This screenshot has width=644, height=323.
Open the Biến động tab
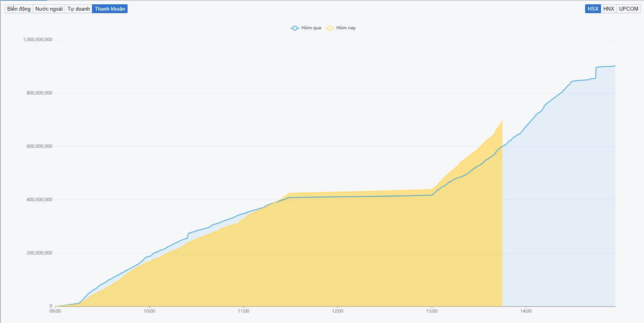(x=19, y=9)
